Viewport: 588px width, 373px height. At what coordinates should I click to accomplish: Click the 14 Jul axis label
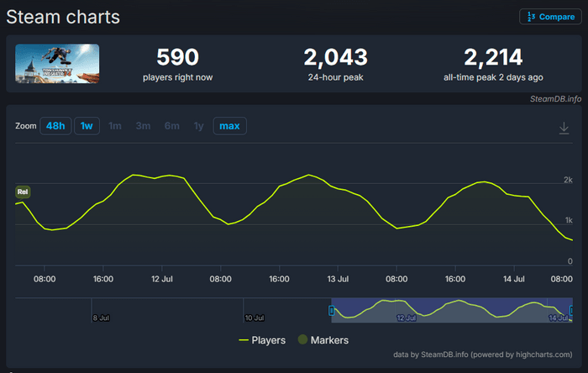point(514,279)
